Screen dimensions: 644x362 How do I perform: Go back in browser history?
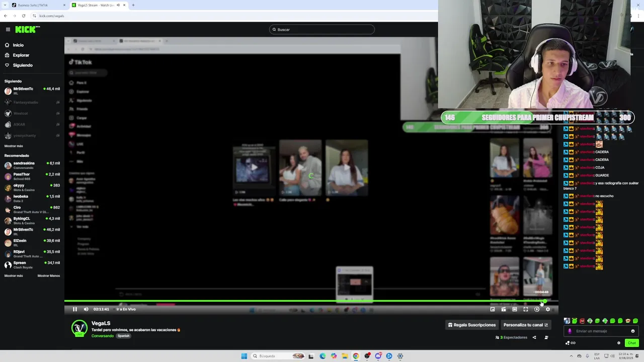[6, 16]
